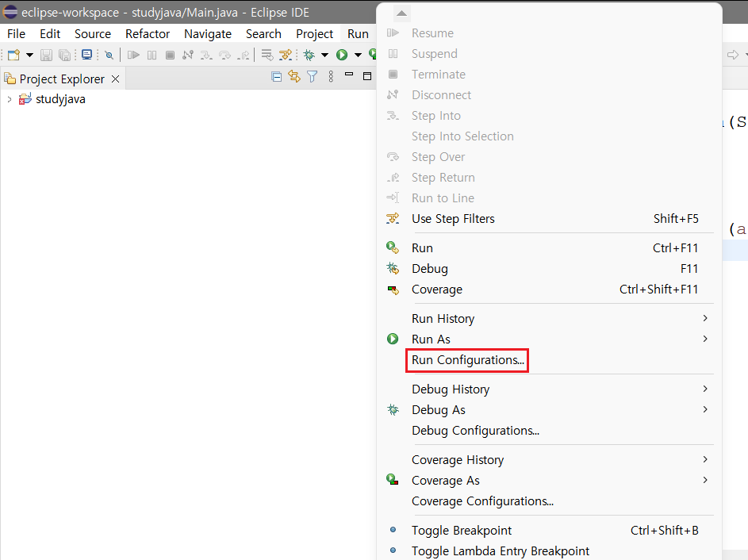Click the Save All icon in toolbar
Image resolution: width=748 pixels, height=560 pixels.
click(64, 56)
